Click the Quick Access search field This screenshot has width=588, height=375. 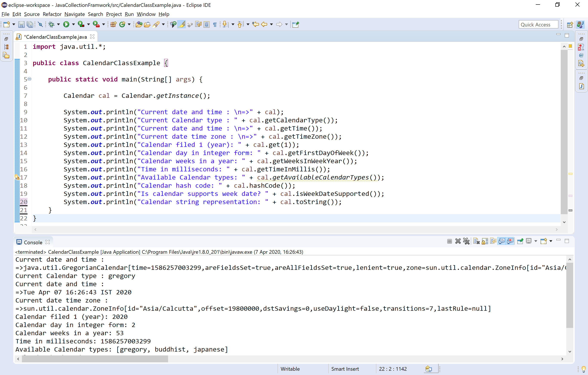point(538,25)
